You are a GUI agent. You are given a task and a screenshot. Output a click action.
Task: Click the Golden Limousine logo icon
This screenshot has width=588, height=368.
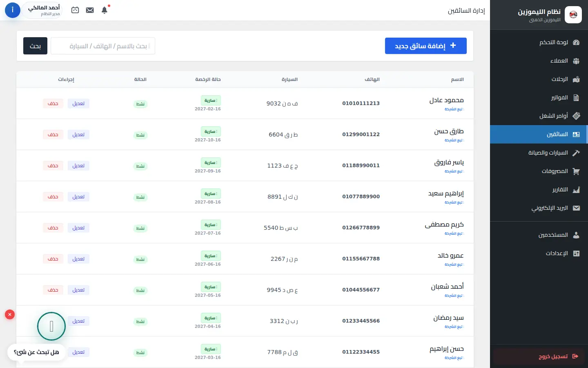click(x=573, y=15)
